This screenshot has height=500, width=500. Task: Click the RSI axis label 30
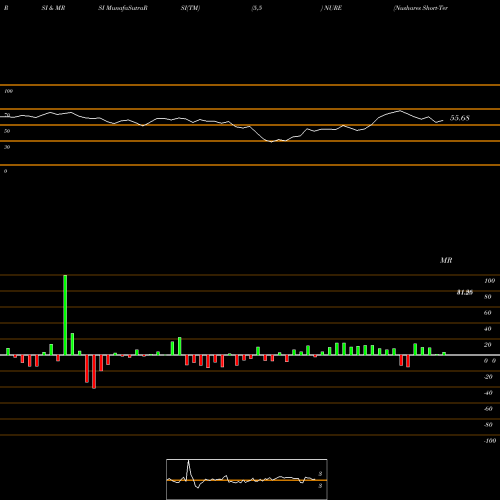coord(7,147)
